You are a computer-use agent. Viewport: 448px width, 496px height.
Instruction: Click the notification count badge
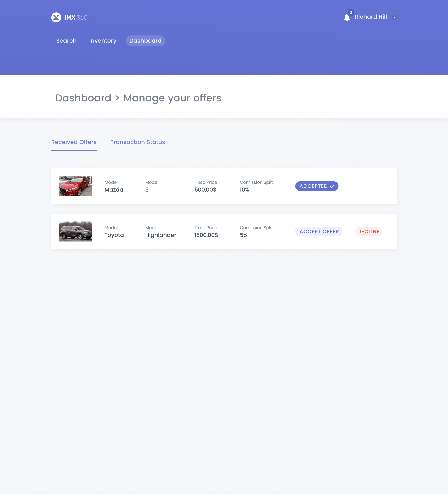pos(351,13)
